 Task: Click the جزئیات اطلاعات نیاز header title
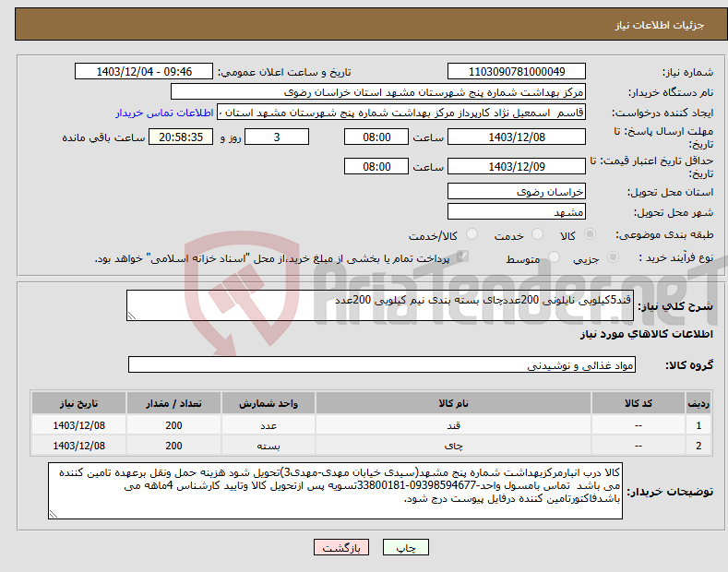click(660, 25)
